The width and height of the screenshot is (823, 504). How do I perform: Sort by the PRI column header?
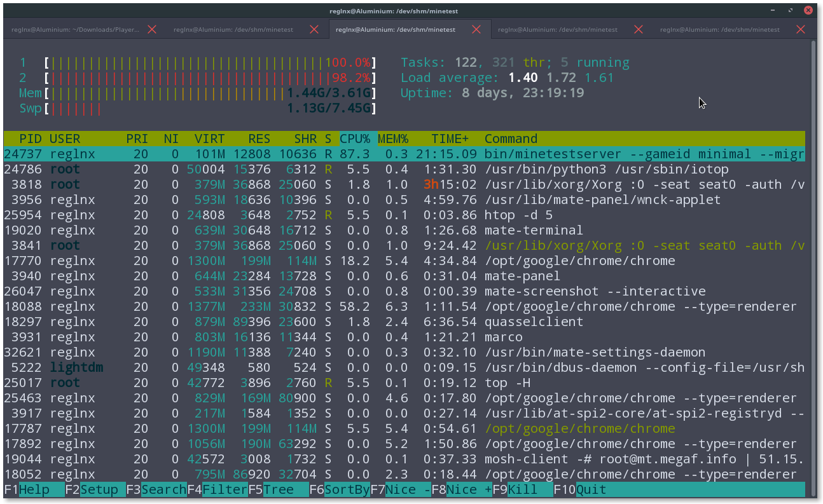[x=137, y=139]
